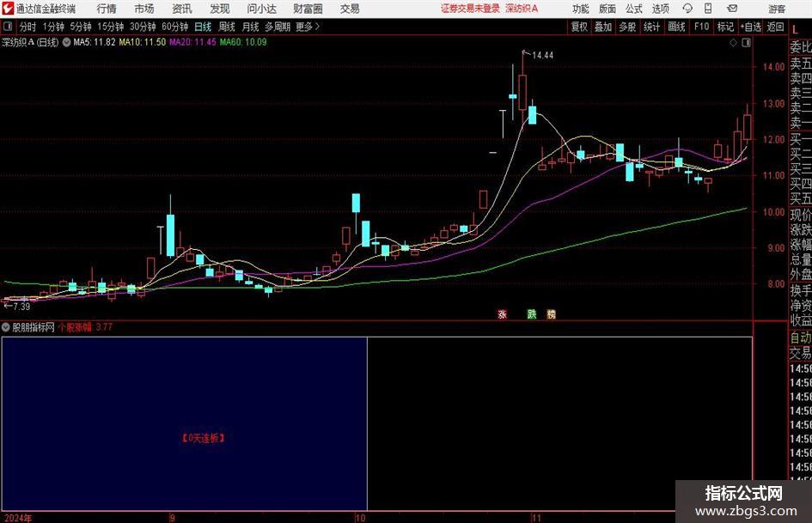Click the month 10 timeline marker
Viewport: 812px width, 523px height.
pos(360,518)
